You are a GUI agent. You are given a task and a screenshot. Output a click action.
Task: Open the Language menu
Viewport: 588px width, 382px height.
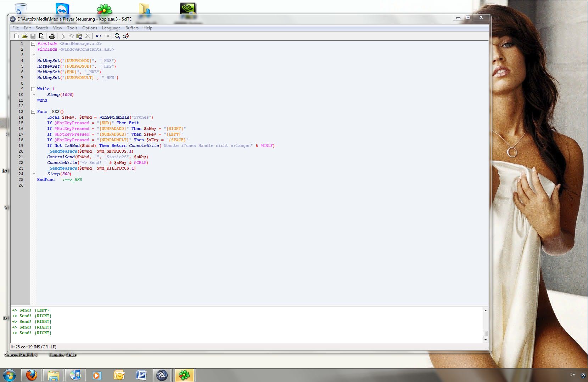(x=111, y=28)
